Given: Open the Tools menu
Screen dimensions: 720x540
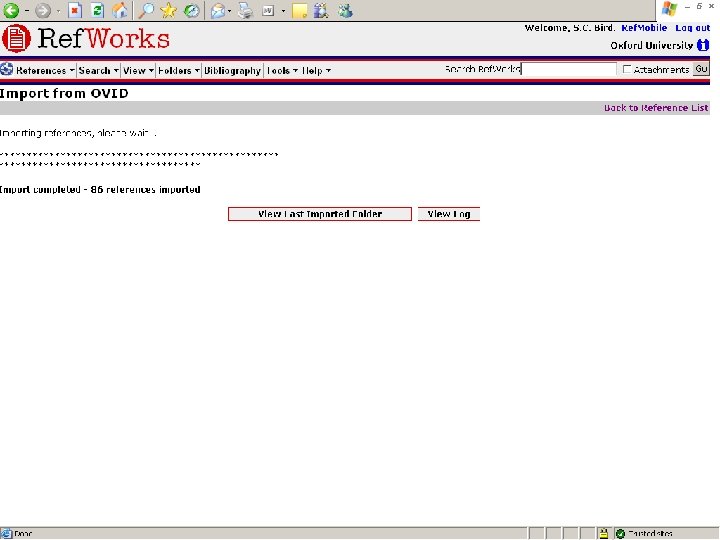Looking at the screenshot, I should tap(282, 70).
